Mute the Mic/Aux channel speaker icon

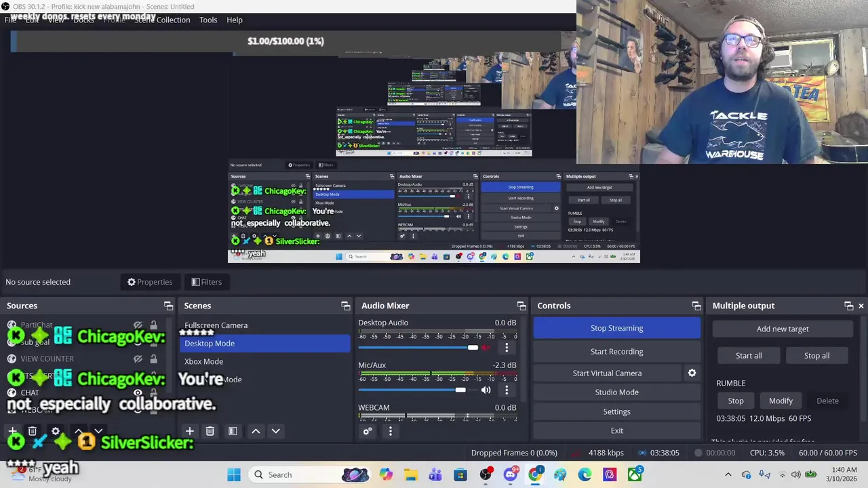486,390
